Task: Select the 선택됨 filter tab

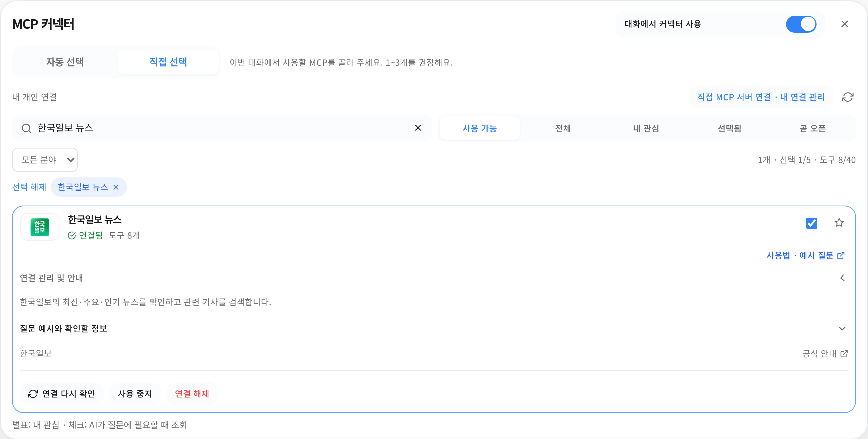Action: click(729, 128)
